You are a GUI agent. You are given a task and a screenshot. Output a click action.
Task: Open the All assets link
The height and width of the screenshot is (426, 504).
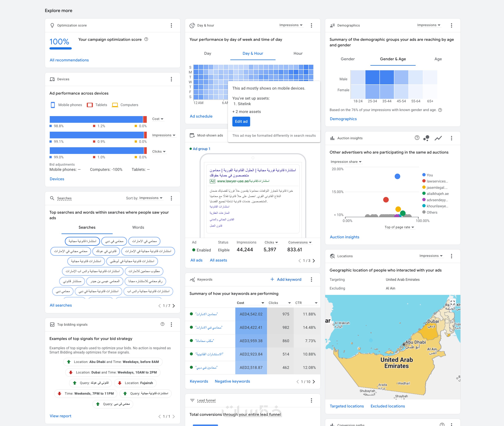coord(218,260)
